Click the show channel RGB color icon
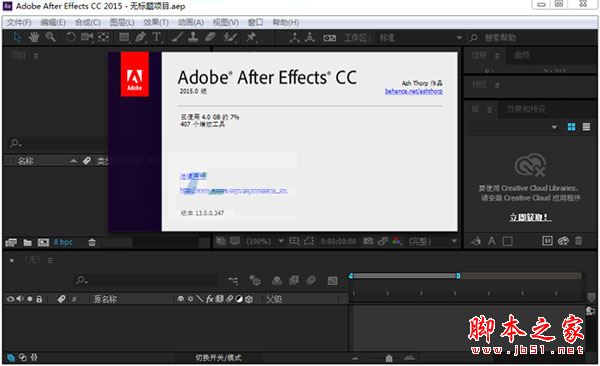Screen dimensions: 600x366 [396, 241]
